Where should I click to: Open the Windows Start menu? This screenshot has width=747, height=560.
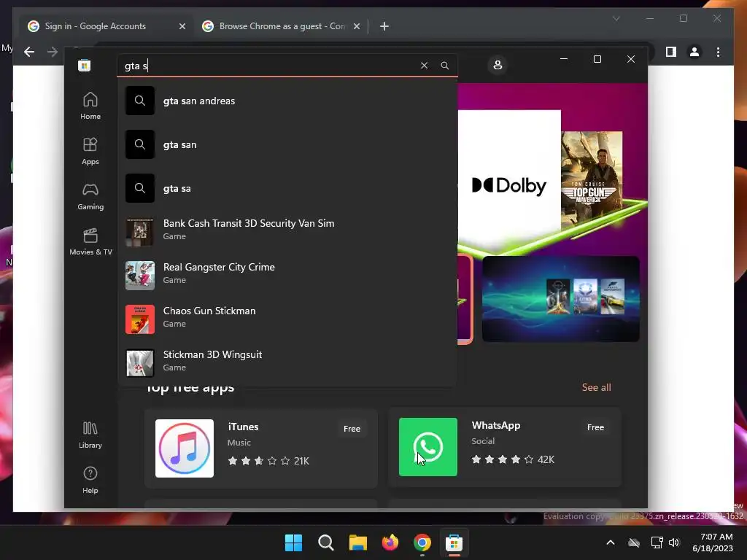[x=293, y=542]
